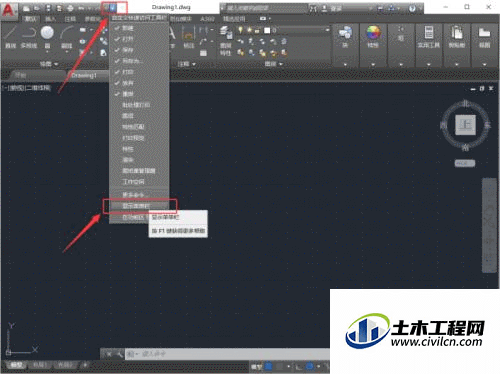Click the table icon in annotation panel
The height and width of the screenshot is (374, 500).
tap(203, 53)
